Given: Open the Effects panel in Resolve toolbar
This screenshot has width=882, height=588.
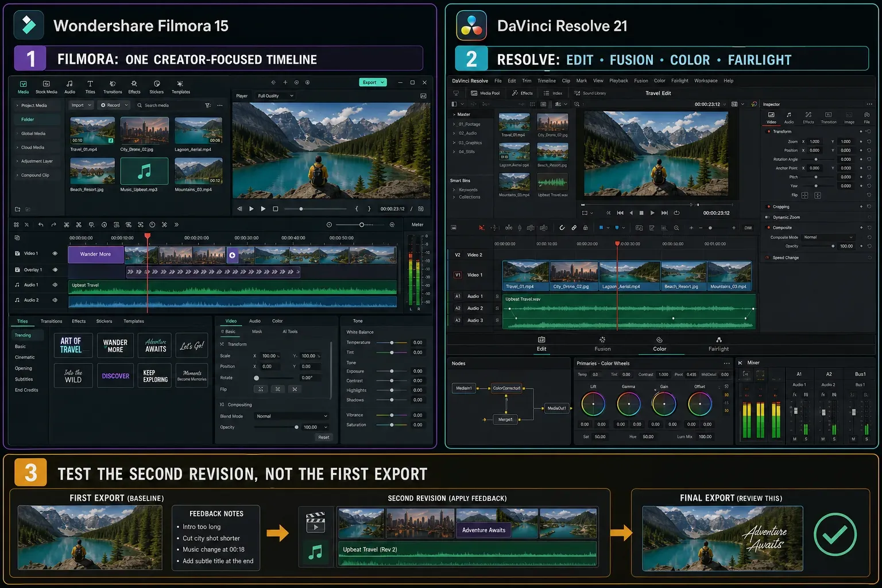Looking at the screenshot, I should [523, 93].
